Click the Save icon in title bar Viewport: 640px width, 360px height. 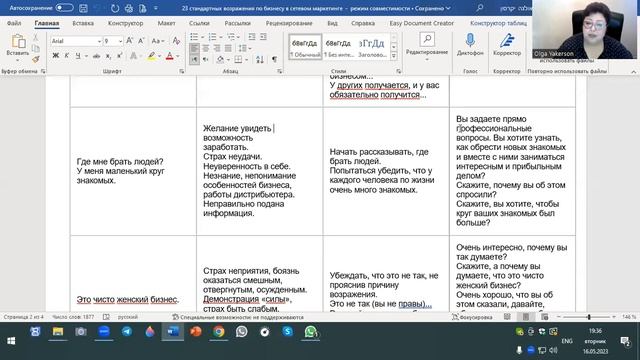click(x=83, y=8)
